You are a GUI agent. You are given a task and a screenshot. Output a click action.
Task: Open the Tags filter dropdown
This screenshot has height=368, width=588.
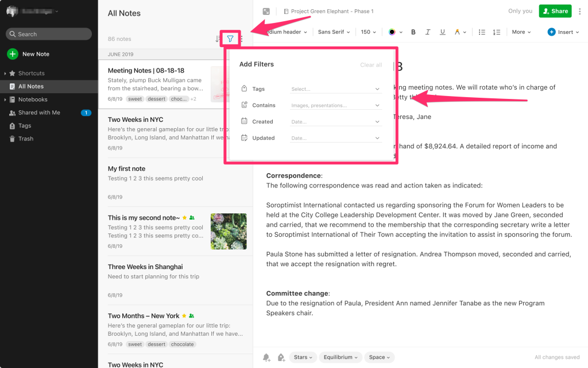point(335,89)
